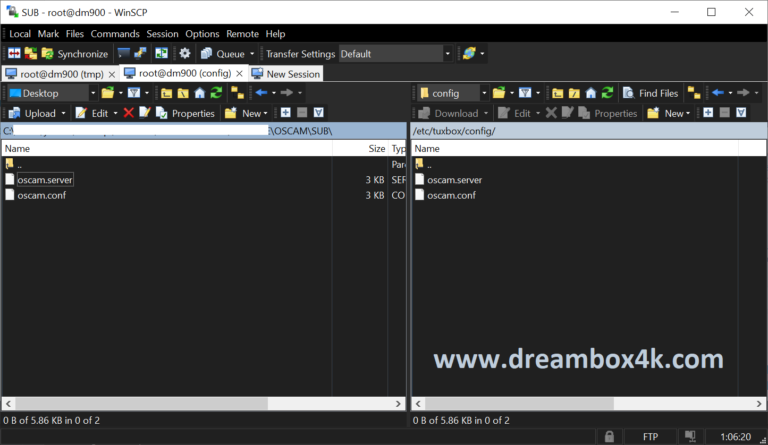Open the remote New dropdown
The image size is (768, 445).
(669, 113)
